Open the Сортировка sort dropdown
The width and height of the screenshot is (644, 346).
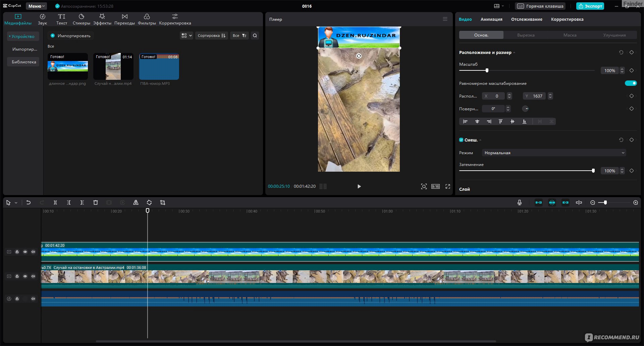click(211, 36)
